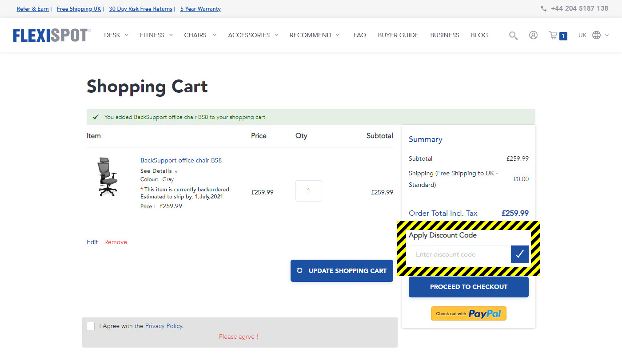Click the phone number +44 204 5187 138
The width and height of the screenshot is (622, 364).
[x=579, y=8]
